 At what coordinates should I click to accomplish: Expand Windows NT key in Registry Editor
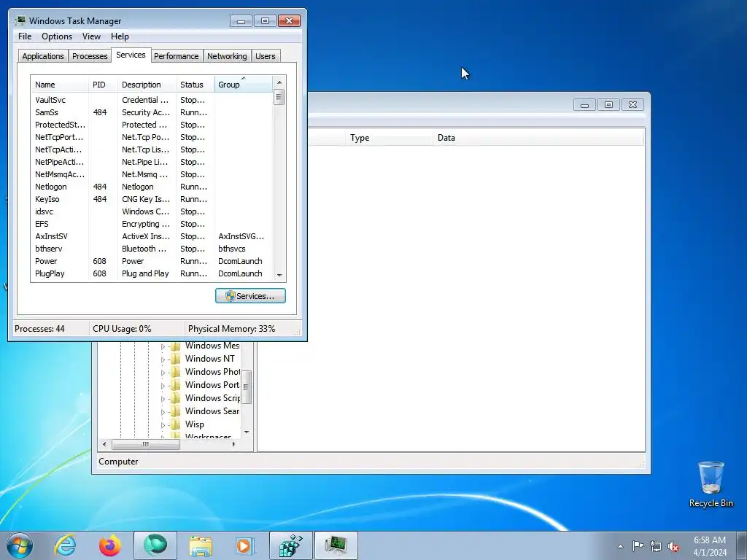[163, 359]
